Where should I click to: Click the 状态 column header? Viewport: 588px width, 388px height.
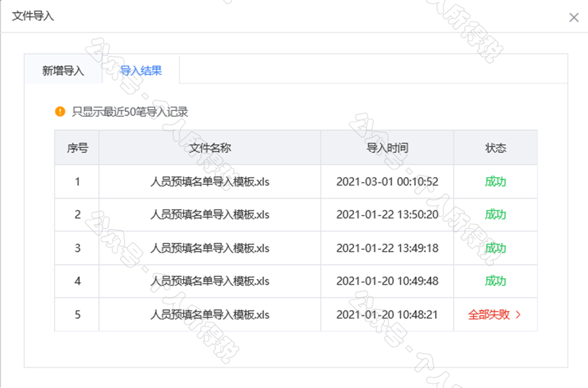coord(495,148)
